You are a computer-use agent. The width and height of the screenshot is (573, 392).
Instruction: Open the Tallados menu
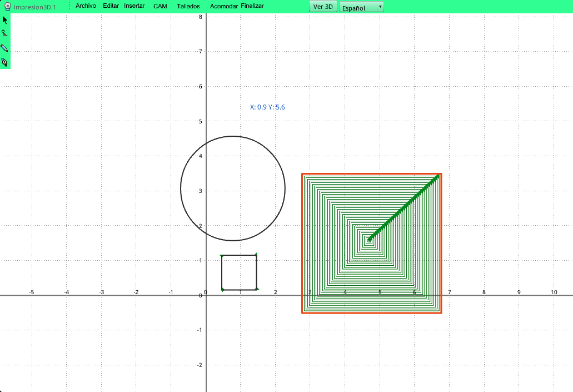(188, 6)
